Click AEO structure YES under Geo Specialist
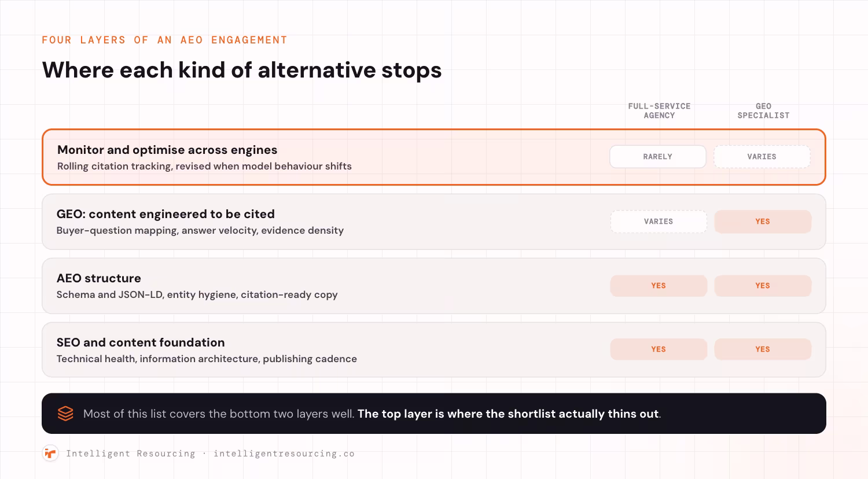This screenshot has width=868, height=479. 763,286
